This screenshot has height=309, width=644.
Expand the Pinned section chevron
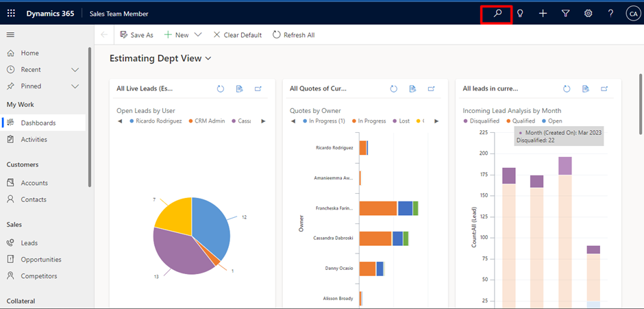75,86
